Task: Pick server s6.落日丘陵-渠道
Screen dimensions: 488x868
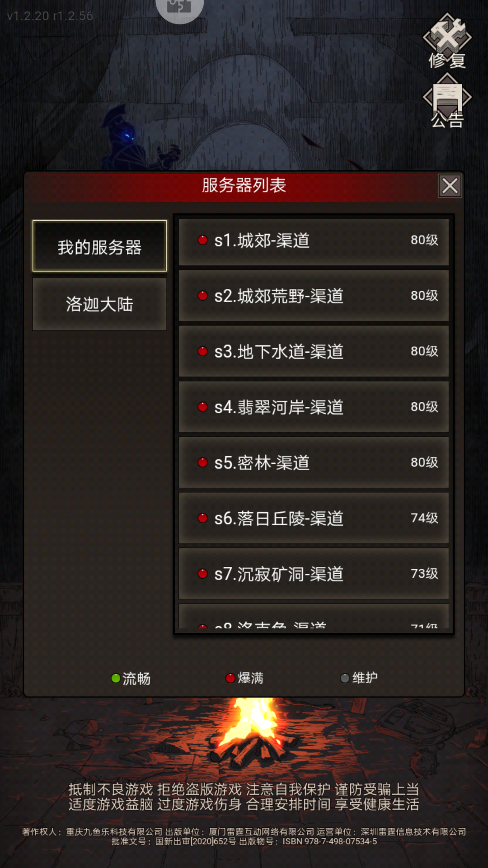Action: 314,519
